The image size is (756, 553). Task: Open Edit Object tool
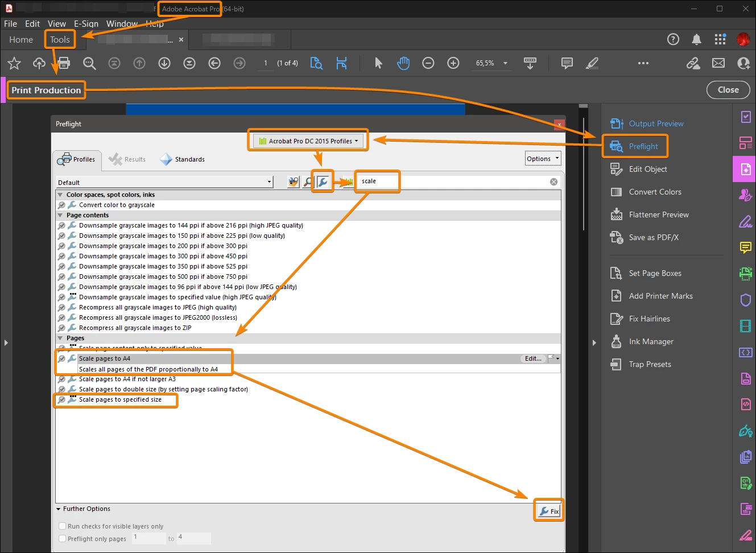639,169
